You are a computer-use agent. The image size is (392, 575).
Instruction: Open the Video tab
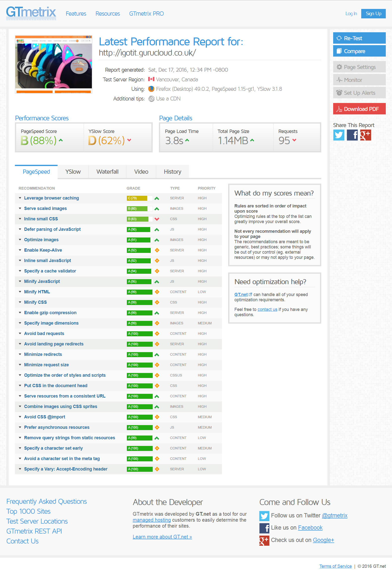pyautogui.click(x=141, y=172)
